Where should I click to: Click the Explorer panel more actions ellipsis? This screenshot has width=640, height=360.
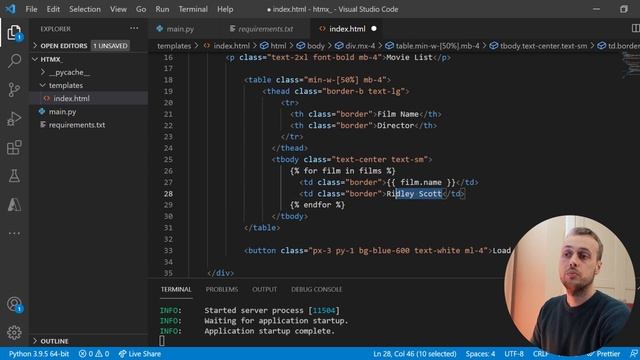pos(134,29)
